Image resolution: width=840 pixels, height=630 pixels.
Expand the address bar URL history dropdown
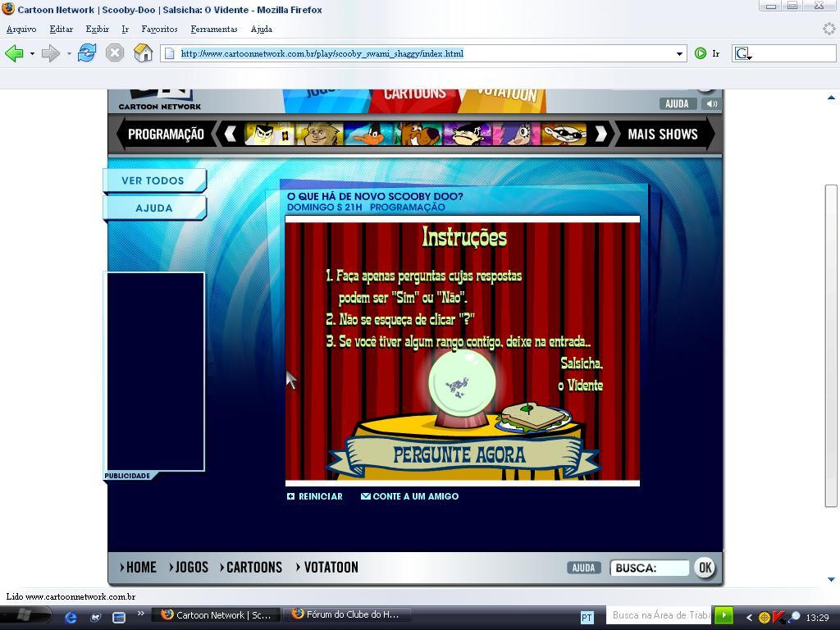coord(679,53)
